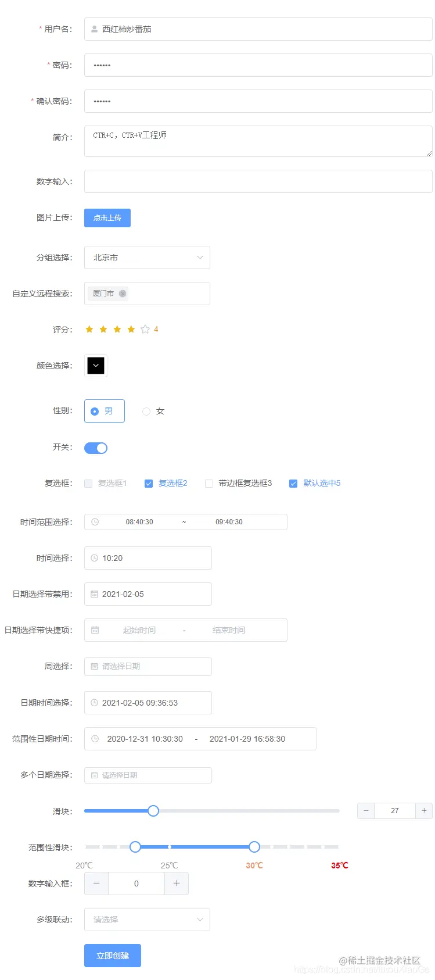Click the clock icon in 时间选择 field
The width and height of the screenshot is (435, 980).
(x=95, y=558)
